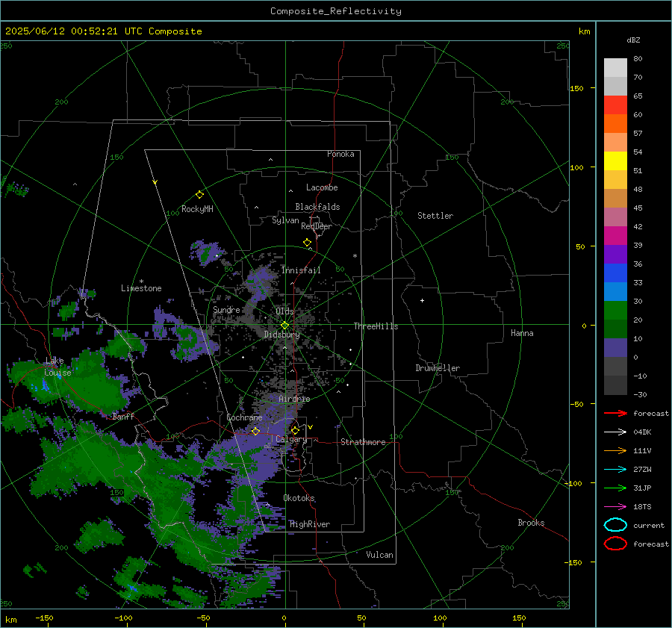Viewport: 672px width, 628px height.
Task: Pick the yellow 54-51 dBZ swatch
Action: pos(615,161)
